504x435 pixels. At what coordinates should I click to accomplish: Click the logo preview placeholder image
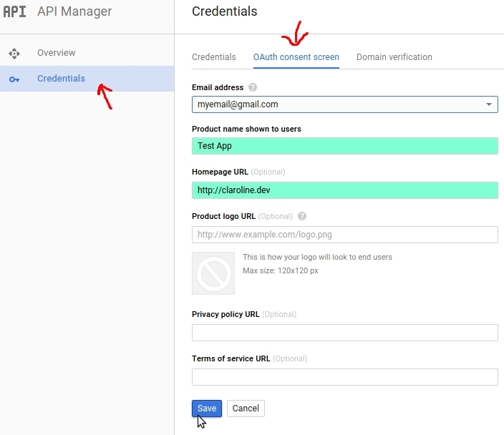click(x=213, y=273)
